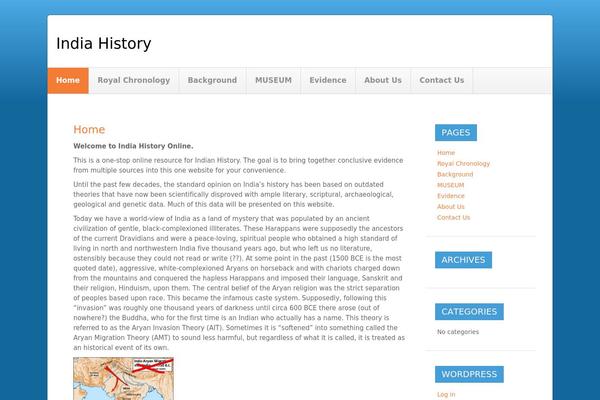Image resolution: width=600 pixels, height=400 pixels.
Task: Click 'Welcome to India History Online.' text
Action: click(134, 146)
